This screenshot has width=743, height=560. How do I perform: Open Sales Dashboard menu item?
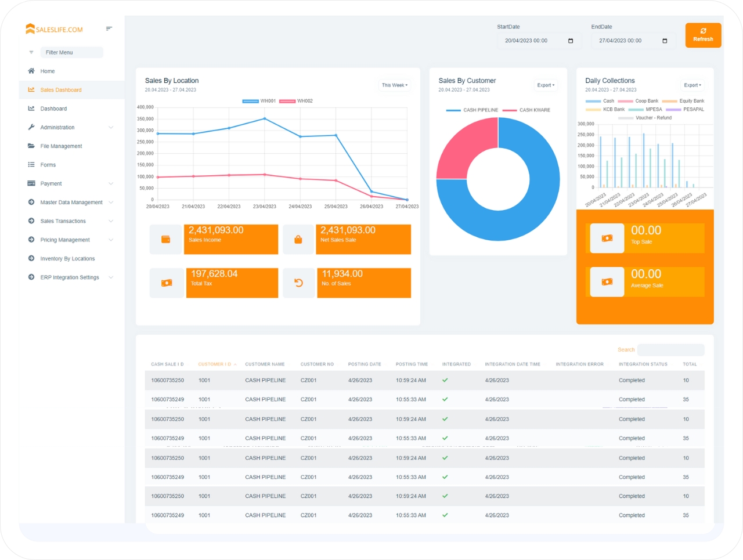pyautogui.click(x=72, y=89)
